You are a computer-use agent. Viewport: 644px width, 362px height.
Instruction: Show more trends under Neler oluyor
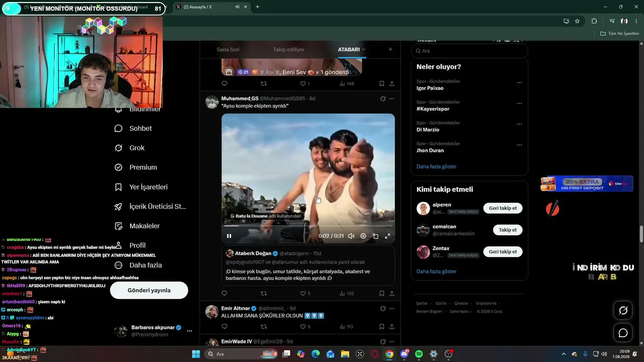click(x=437, y=166)
